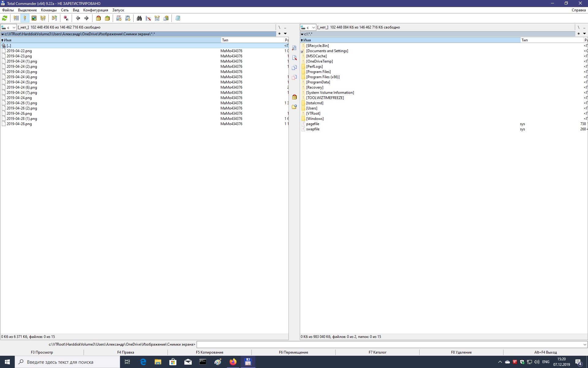Click the URL download toolbar icon
This screenshot has height=368, width=588.
click(128, 18)
